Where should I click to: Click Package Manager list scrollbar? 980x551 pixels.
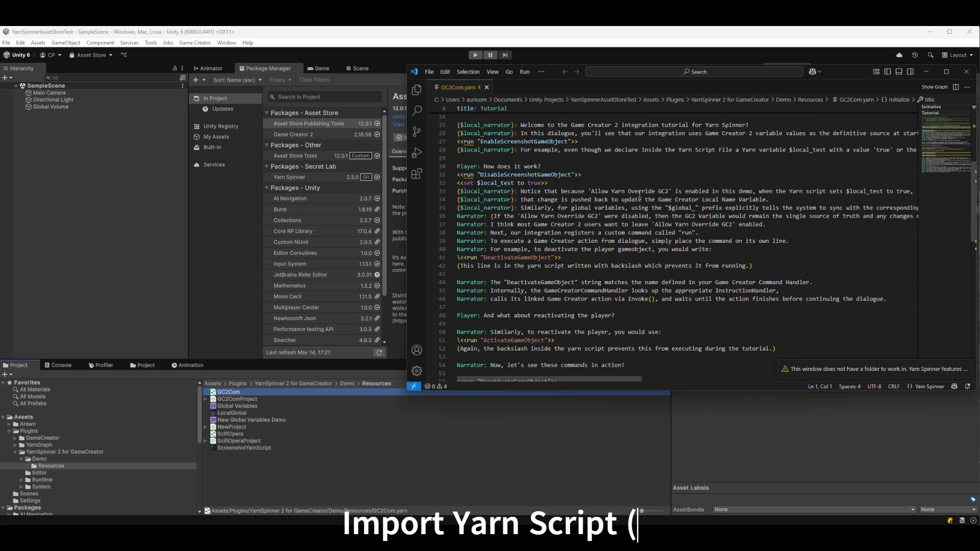384,204
